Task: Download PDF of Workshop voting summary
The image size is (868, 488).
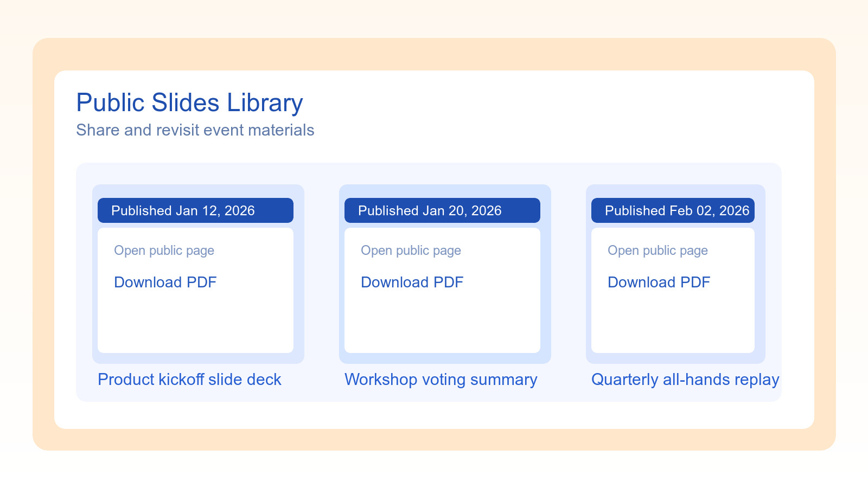Action: 412,282
